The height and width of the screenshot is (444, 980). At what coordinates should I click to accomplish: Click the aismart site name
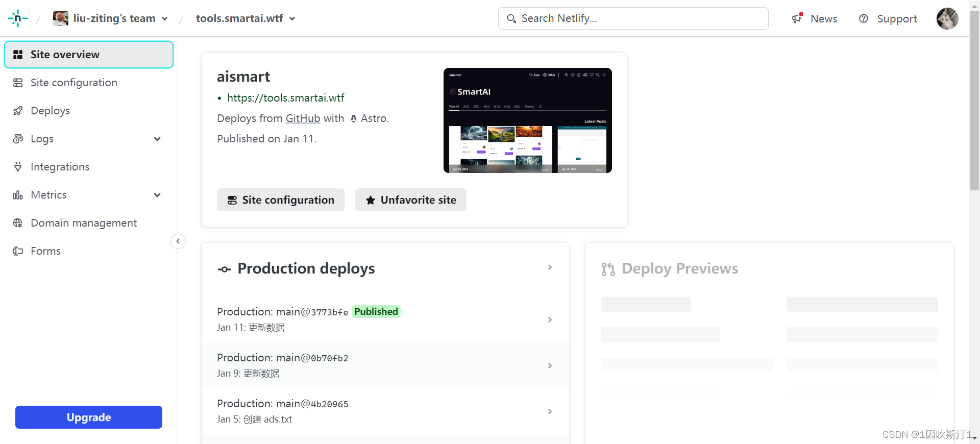pos(243,77)
